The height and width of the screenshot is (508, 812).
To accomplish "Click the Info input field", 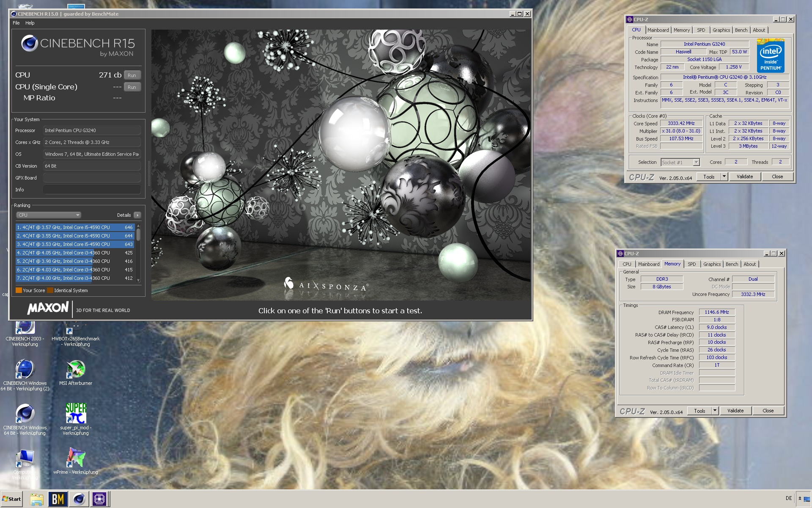I will coord(92,190).
